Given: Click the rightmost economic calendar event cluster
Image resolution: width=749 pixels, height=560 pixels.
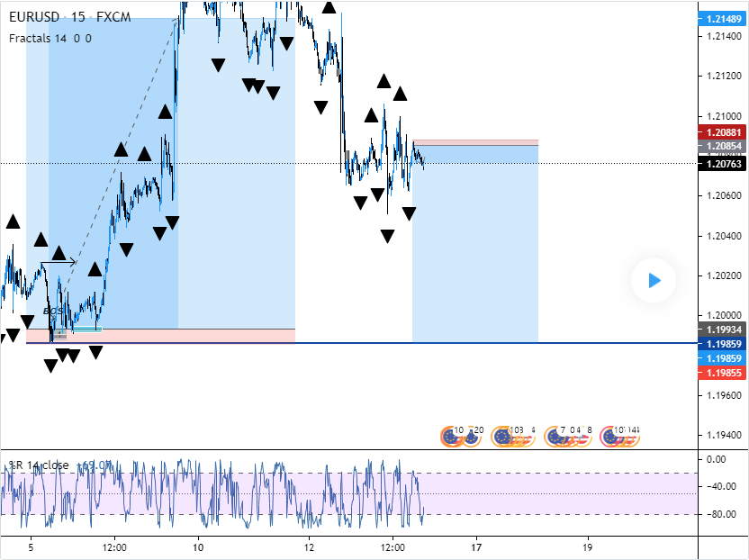Looking at the screenshot, I should tap(620, 437).
